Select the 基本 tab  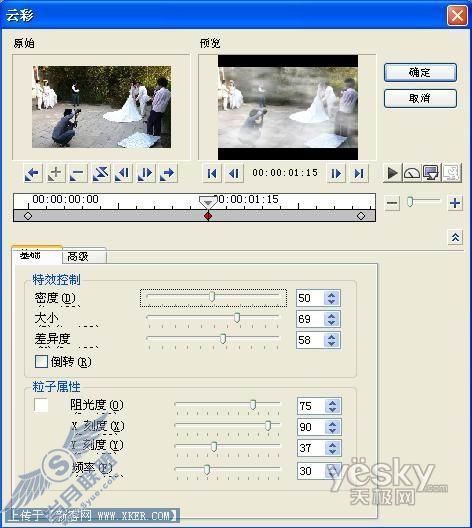(37, 255)
